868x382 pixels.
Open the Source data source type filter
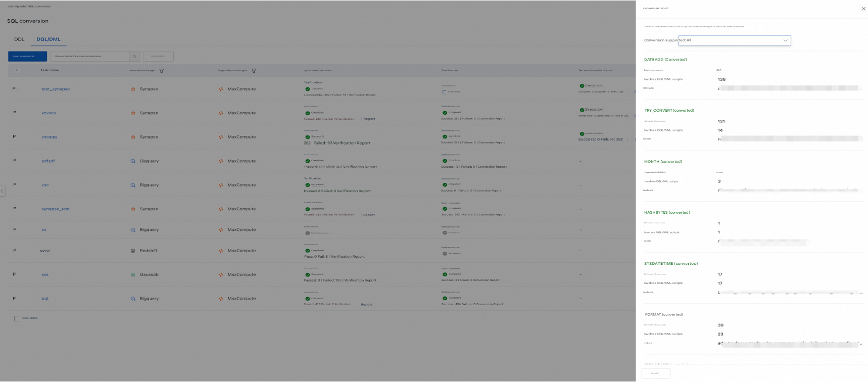click(162, 71)
